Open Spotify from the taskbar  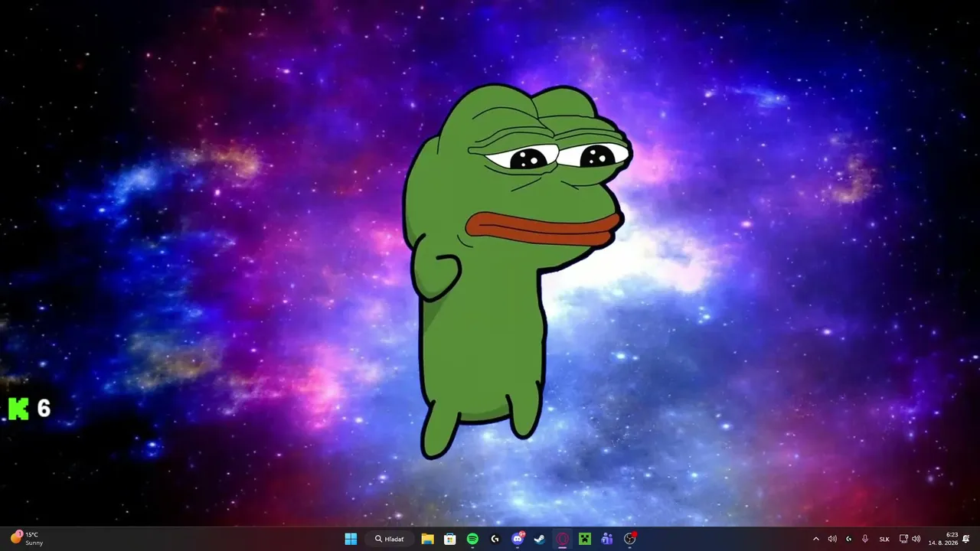click(x=472, y=539)
